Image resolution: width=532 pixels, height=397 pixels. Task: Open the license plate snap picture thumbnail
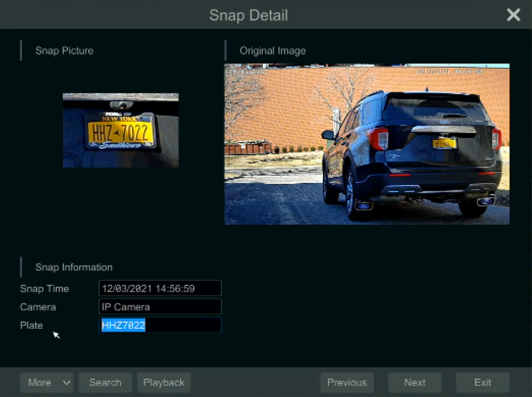pyautogui.click(x=120, y=130)
